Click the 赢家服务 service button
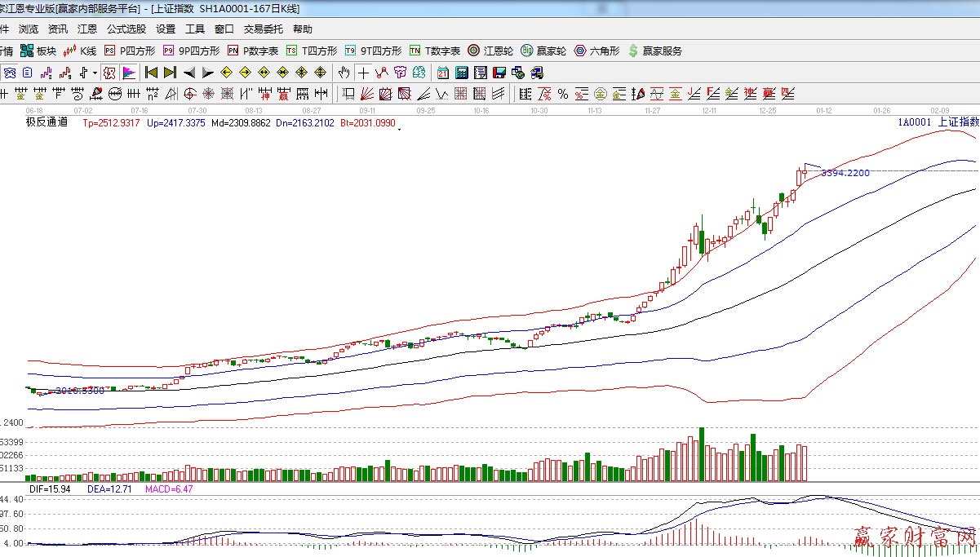Image resolution: width=980 pixels, height=557 pixels. click(654, 51)
